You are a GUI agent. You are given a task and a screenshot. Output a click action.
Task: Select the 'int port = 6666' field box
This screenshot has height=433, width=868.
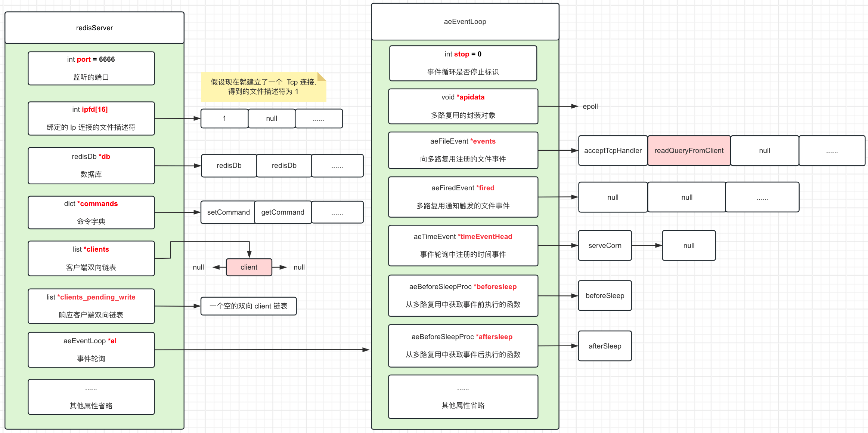[x=91, y=68]
